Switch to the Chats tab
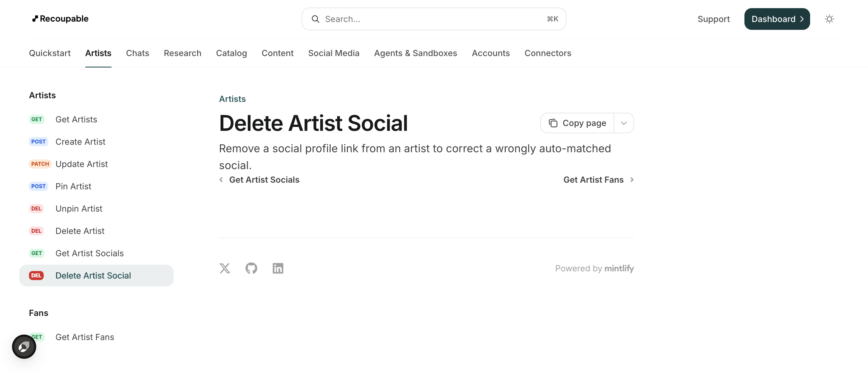The width and height of the screenshot is (868, 372). click(137, 53)
